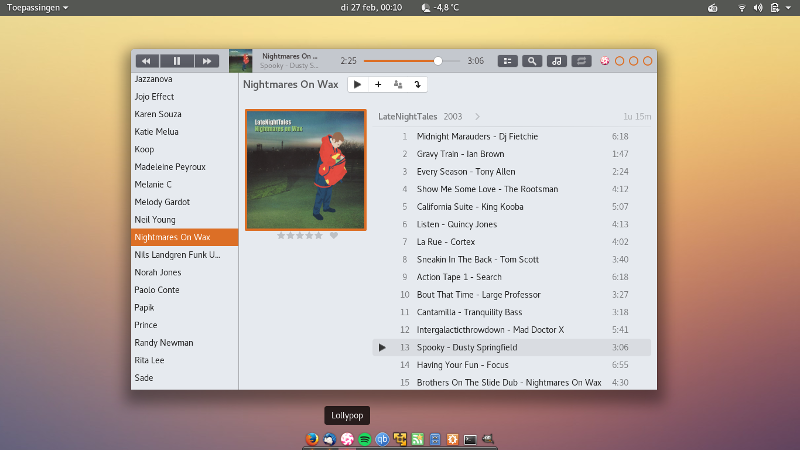Select highlighted Nightmares On Wax sidebar row
800x450 pixels.
pos(185,237)
